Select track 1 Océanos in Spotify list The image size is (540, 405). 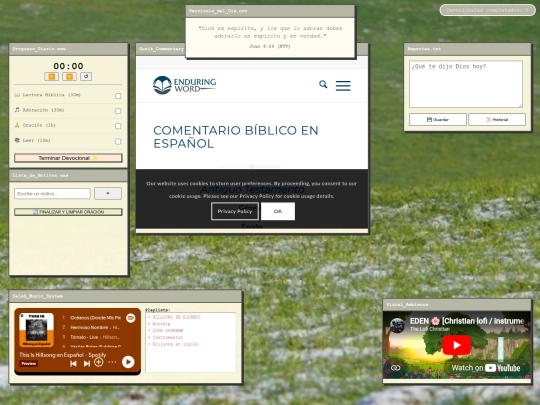[x=92, y=318]
